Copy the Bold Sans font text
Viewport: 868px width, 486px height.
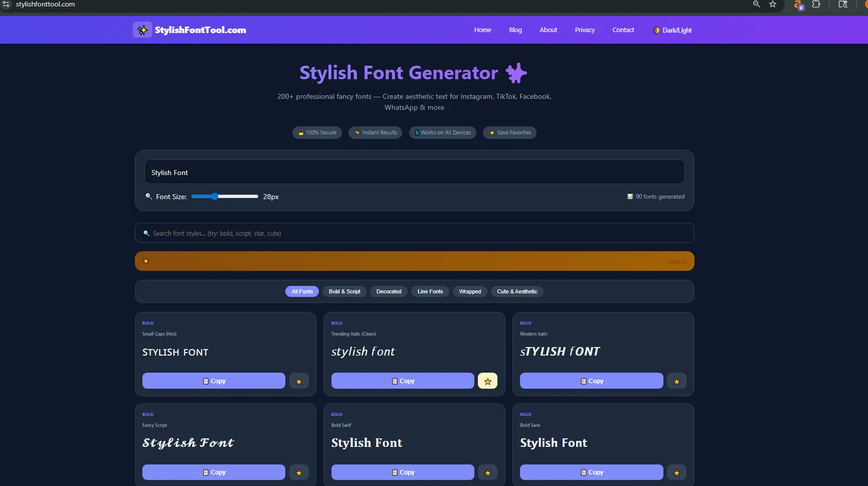point(591,472)
